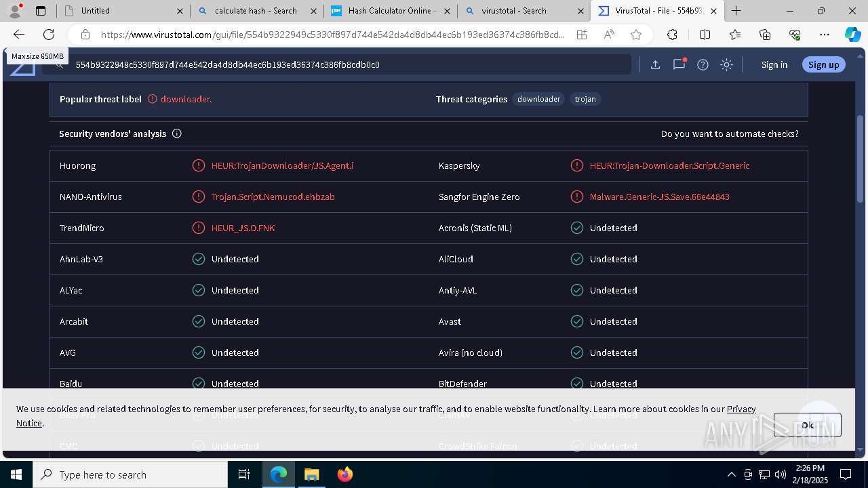The width and height of the screenshot is (868, 488).
Task: Open the Windows notification center
Action: (846, 474)
